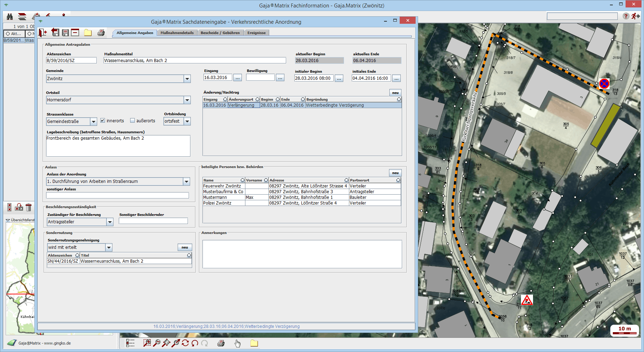644x352 pixels.
Task: Enable the außerorts checkbox
Action: tap(132, 121)
